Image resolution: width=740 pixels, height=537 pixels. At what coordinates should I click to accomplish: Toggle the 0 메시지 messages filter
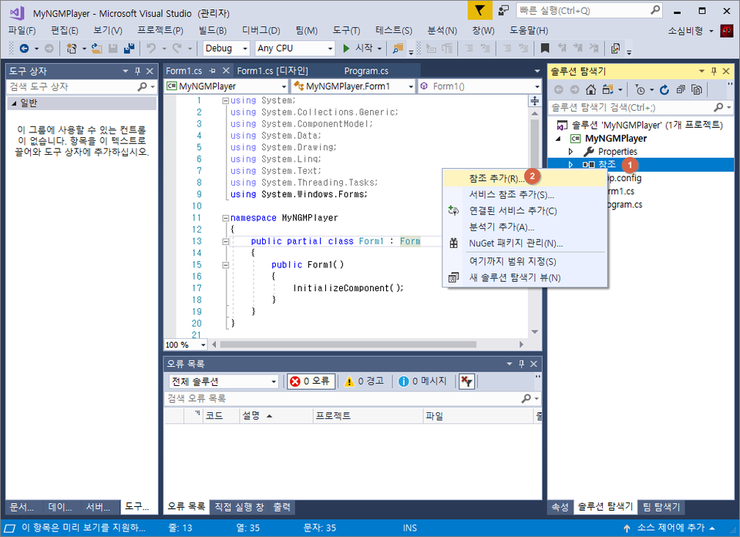[x=422, y=381]
